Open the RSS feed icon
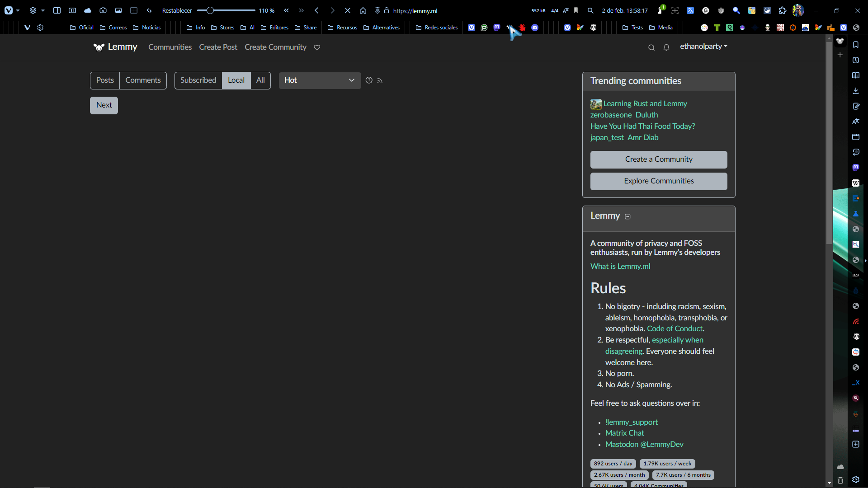The image size is (868, 488). point(380,81)
